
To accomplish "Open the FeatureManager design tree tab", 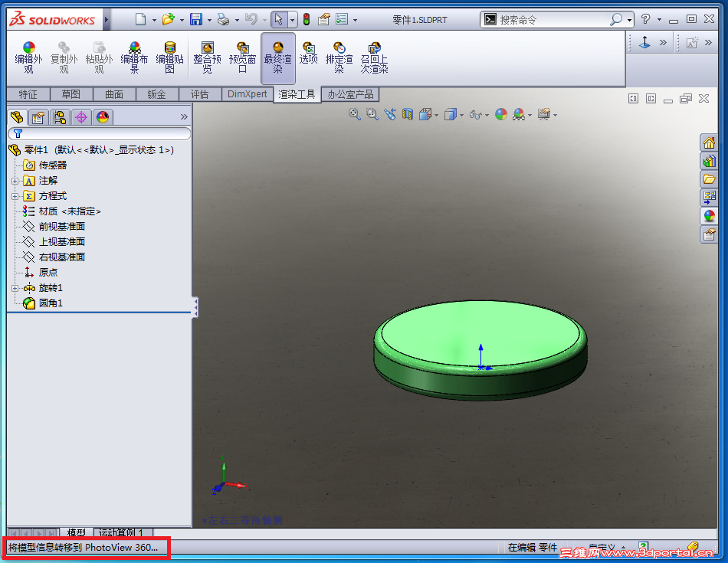I will click(x=17, y=117).
